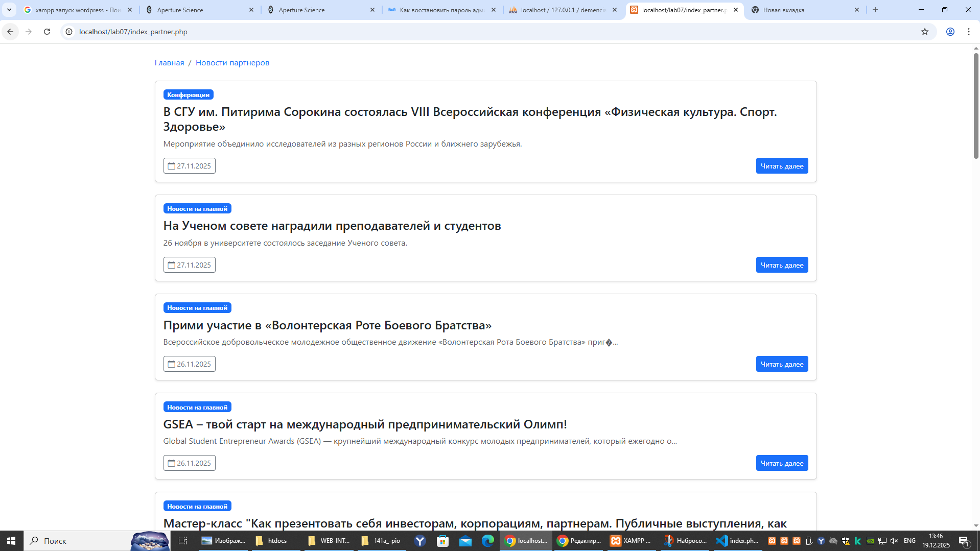
Task: View site information icon in address bar
Action: tap(69, 32)
